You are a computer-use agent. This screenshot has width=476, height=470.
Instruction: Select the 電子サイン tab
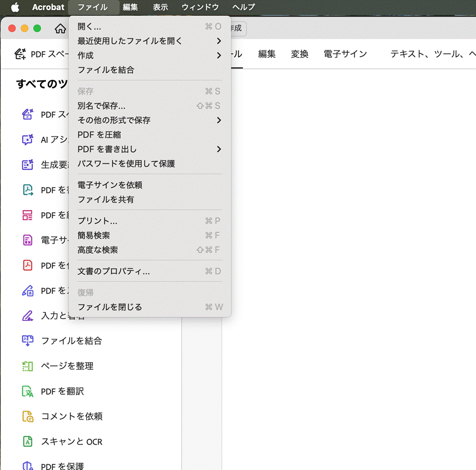click(x=345, y=54)
